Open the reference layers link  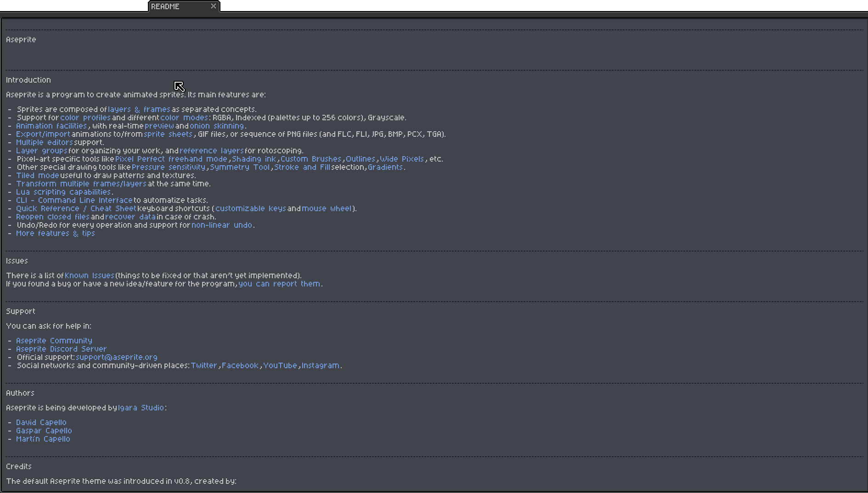tap(212, 151)
